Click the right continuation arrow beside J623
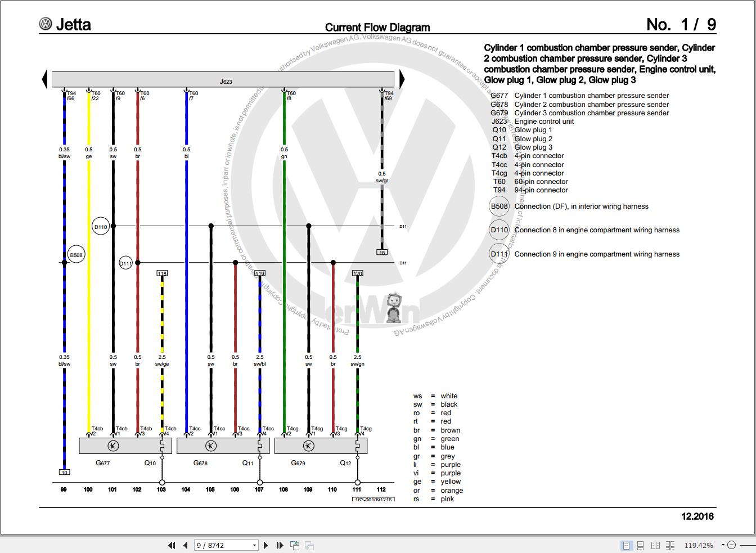 [402, 79]
